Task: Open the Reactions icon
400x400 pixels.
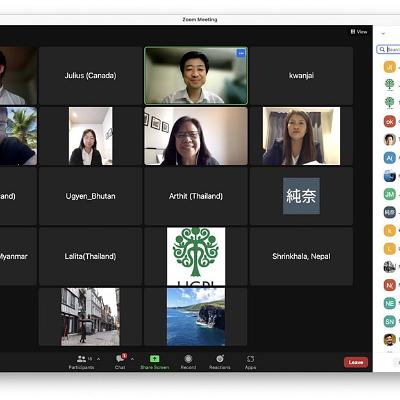Action: pos(220,359)
